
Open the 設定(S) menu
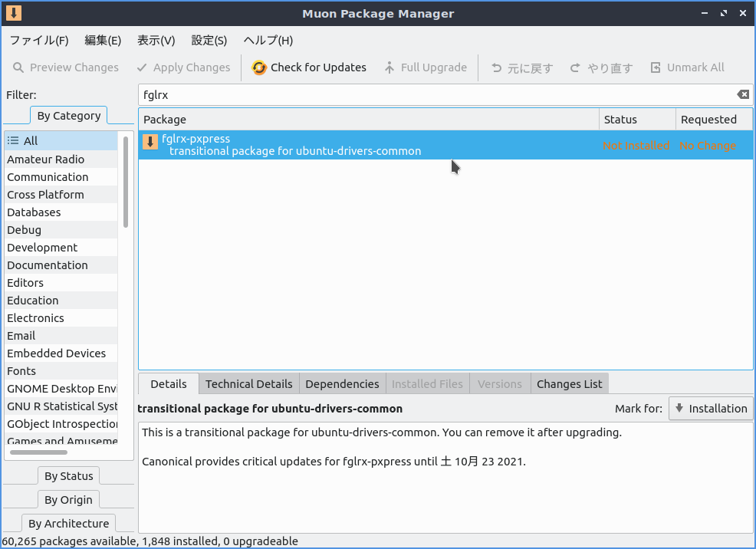209,41
